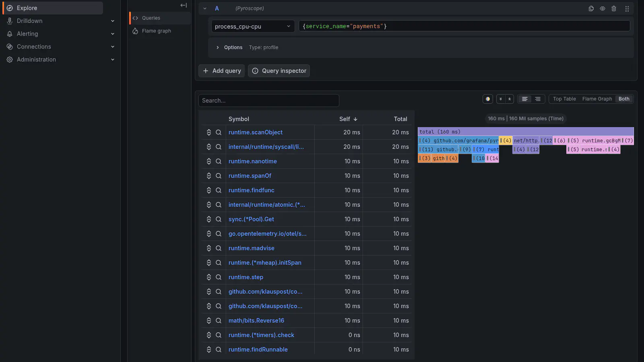Open Explore from the sidebar
Viewport: 644px width, 362px height.
tap(53, 8)
